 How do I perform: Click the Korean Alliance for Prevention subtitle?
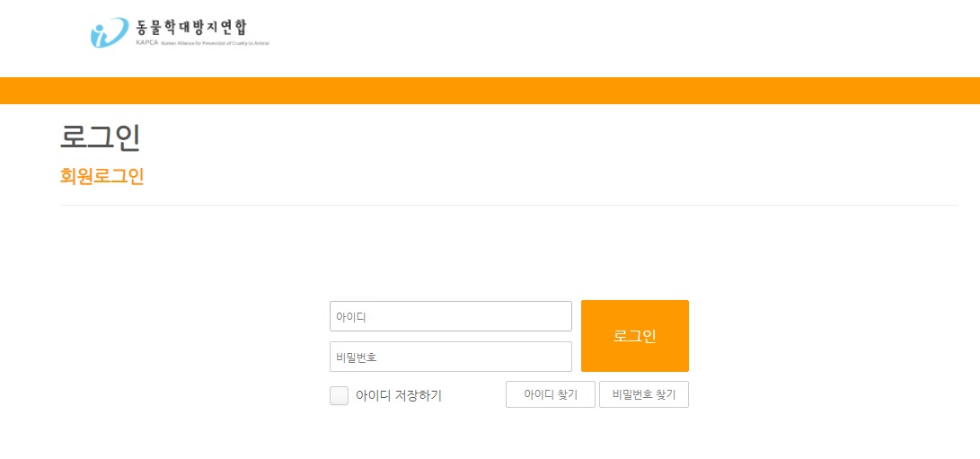pyautogui.click(x=215, y=44)
